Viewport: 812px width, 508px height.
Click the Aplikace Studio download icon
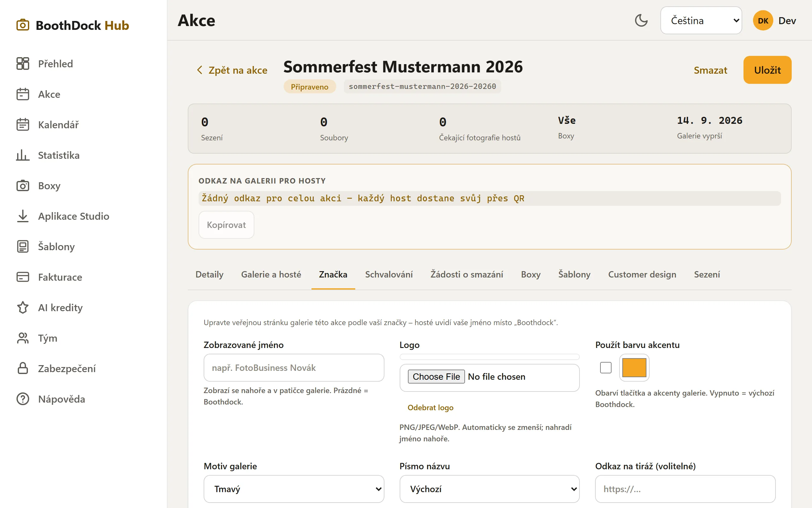(x=23, y=216)
